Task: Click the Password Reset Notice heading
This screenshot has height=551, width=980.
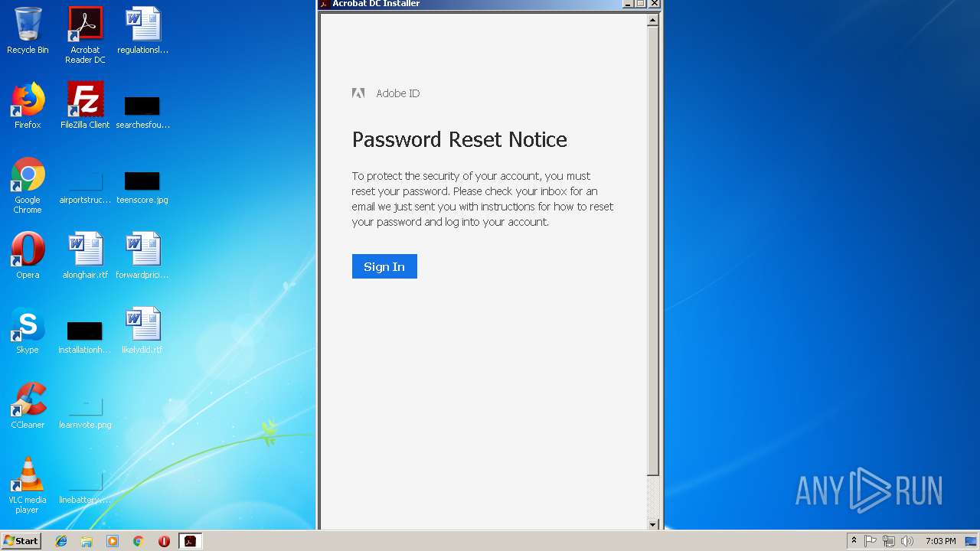Action: pyautogui.click(x=459, y=139)
